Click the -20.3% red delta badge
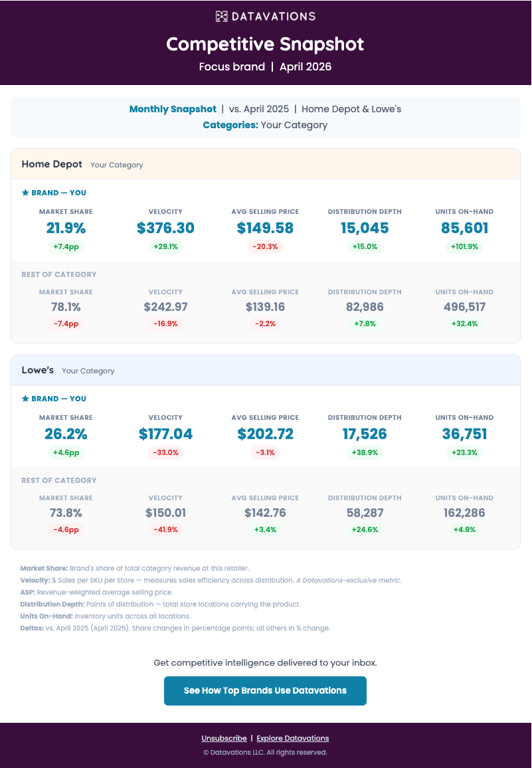 tap(265, 247)
